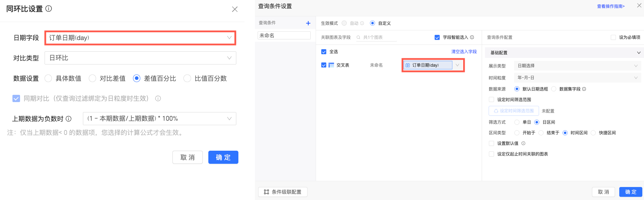Select 默认日期选框 data source radio
644x200 pixels.
517,89
